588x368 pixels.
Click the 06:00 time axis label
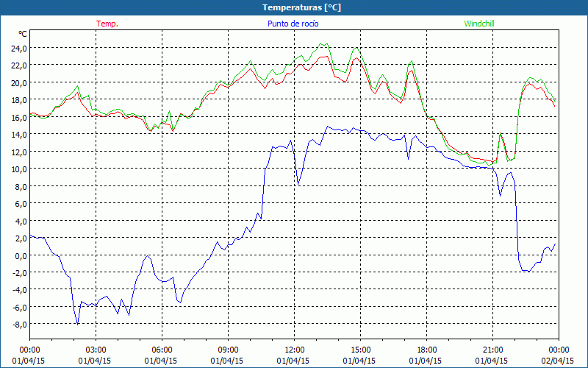point(162,350)
